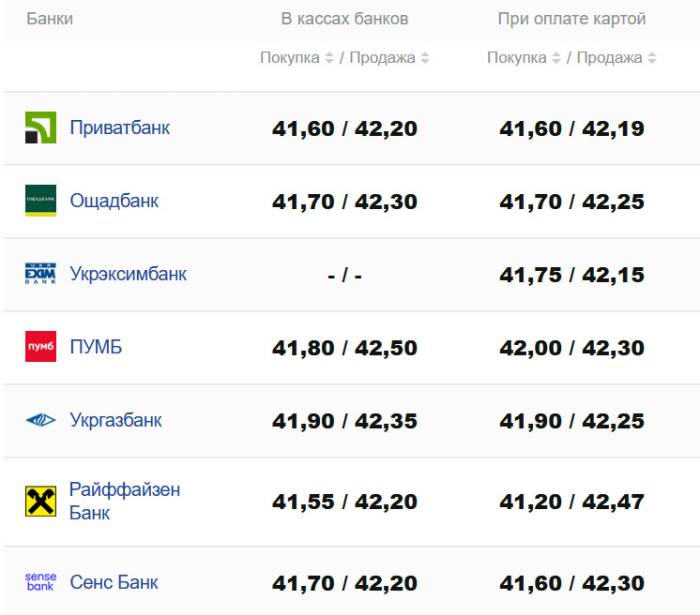Image resolution: width=700 pixels, height=615 pixels.
Task: Open the Укргазбанк link
Action: [116, 420]
